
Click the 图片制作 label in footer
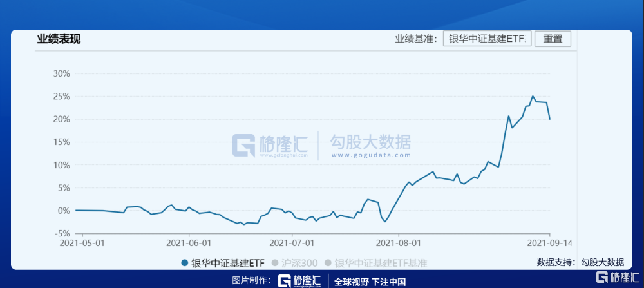tap(251, 281)
